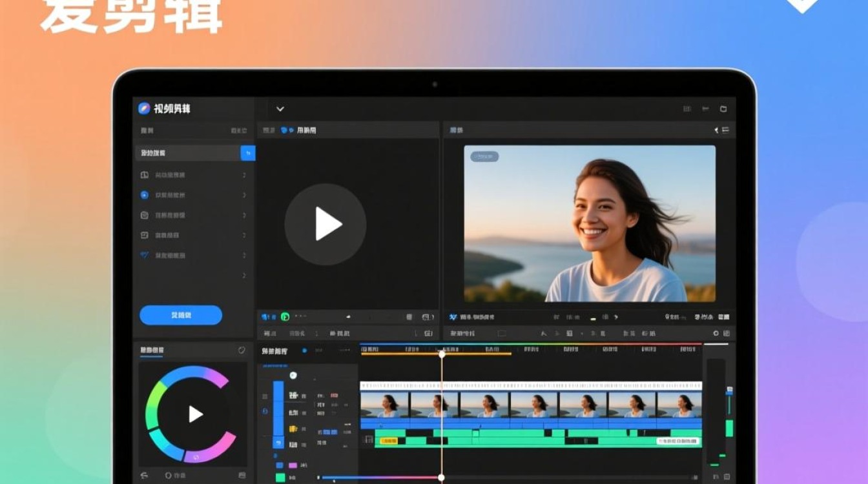
Task: Click the blue icon at the preview controls' left end
Action: 453,317
